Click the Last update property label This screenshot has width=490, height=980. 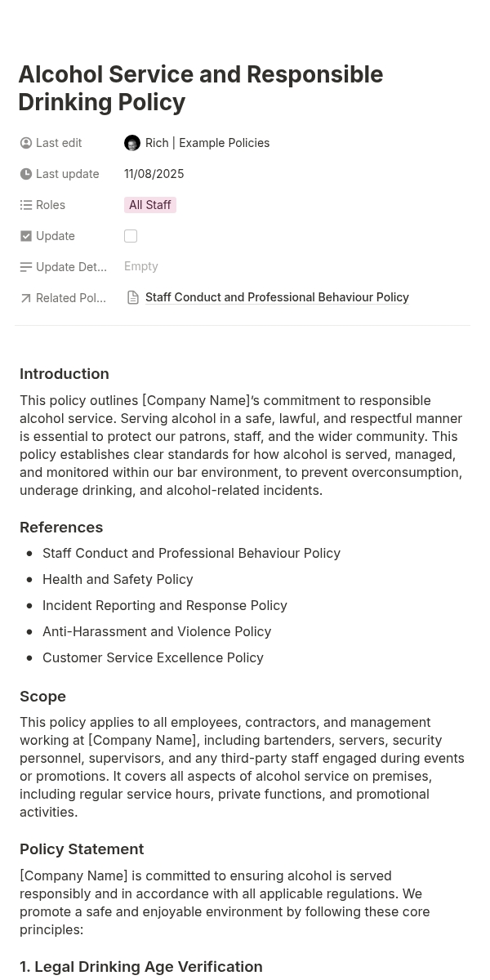pos(67,174)
